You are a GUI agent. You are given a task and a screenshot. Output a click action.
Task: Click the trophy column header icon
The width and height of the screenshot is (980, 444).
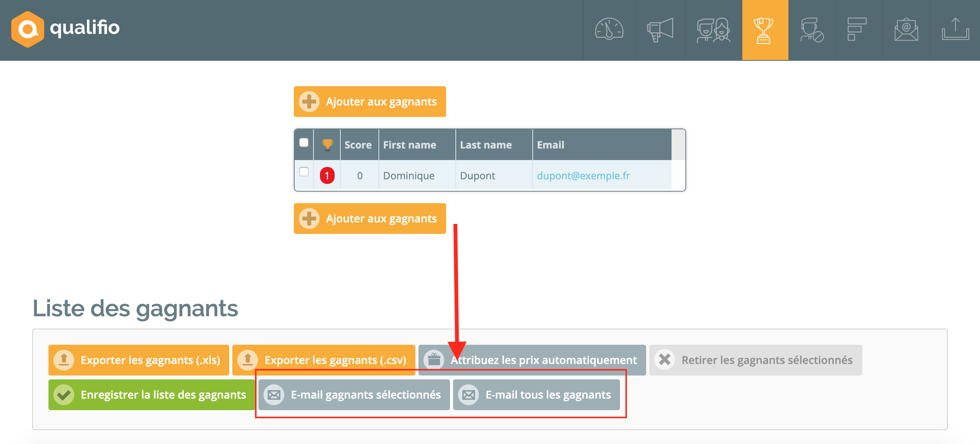pos(327,145)
